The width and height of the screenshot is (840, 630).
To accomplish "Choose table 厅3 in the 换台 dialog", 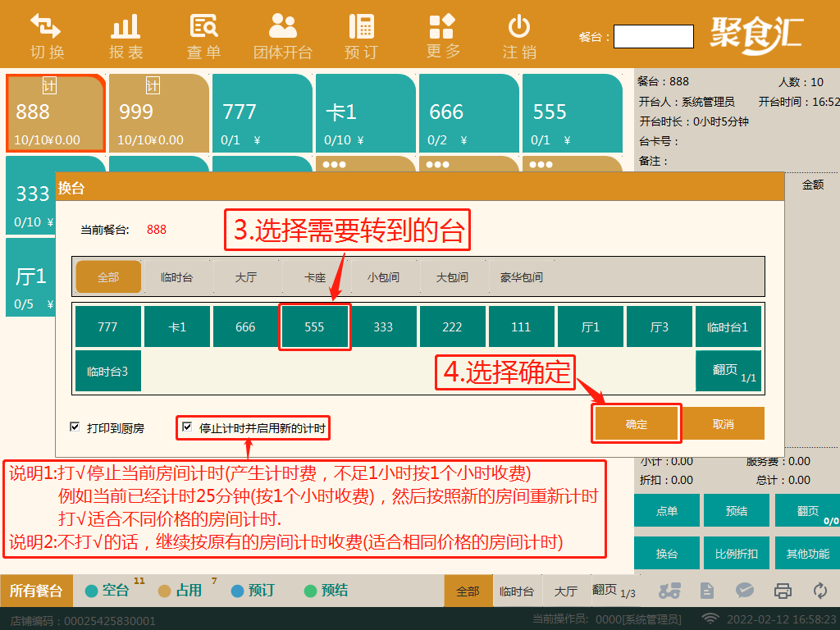I will 659,326.
